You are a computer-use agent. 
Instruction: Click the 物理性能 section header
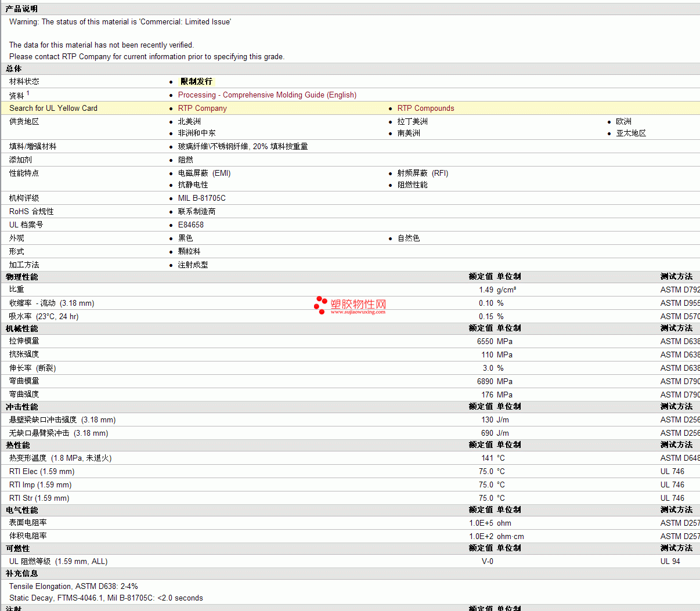(21, 277)
